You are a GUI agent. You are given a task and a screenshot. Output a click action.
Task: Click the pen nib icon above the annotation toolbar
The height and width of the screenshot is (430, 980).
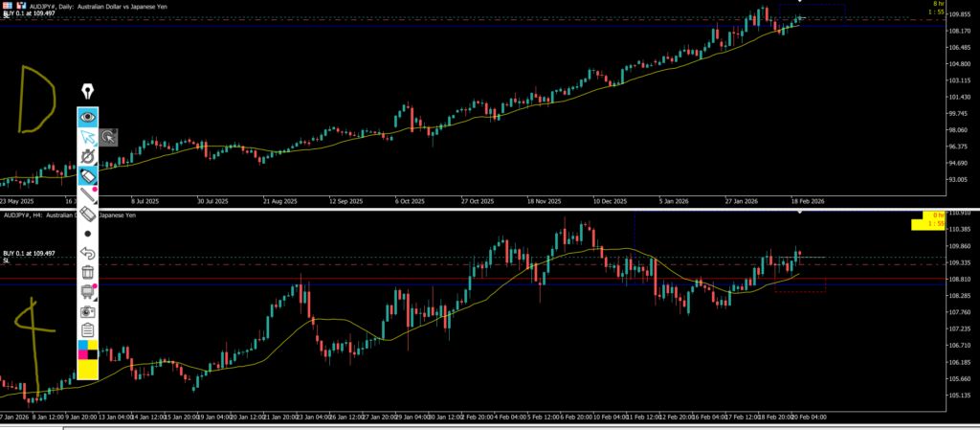point(87,92)
